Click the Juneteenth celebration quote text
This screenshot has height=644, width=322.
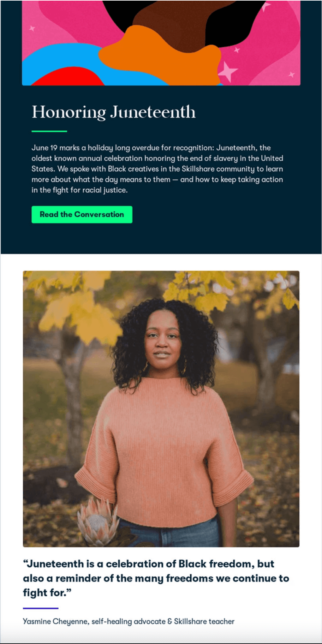[x=156, y=578]
